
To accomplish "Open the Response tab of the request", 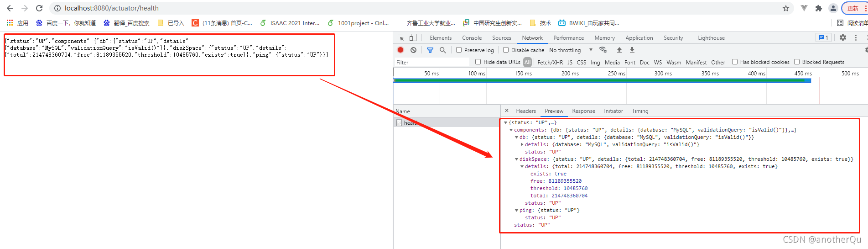I will [583, 111].
